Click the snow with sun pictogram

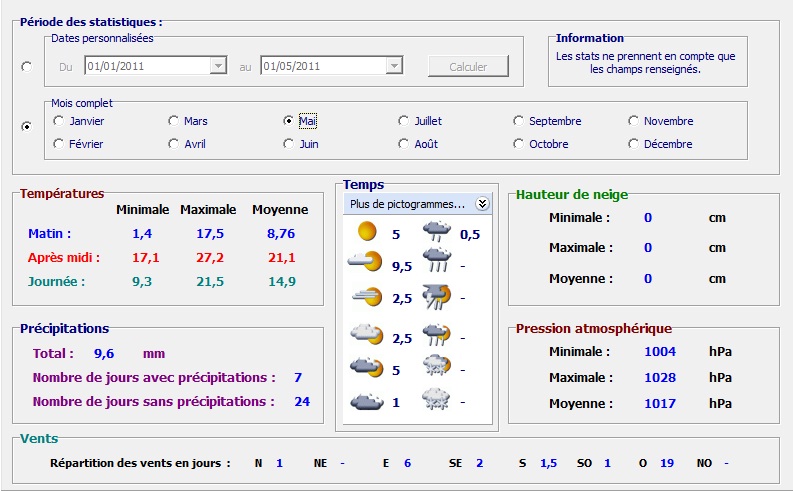coord(436,368)
